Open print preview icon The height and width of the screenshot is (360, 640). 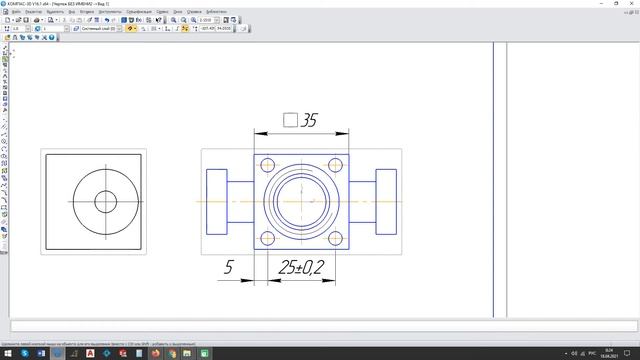51,20
